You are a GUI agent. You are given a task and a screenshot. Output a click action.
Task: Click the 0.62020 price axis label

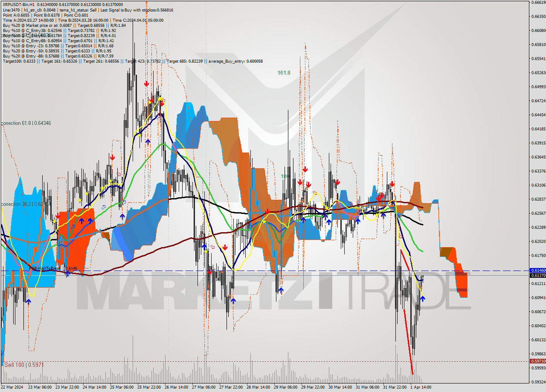coord(538,242)
